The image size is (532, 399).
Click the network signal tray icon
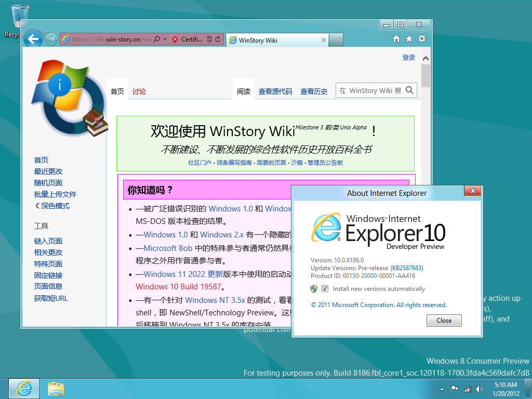(467, 389)
